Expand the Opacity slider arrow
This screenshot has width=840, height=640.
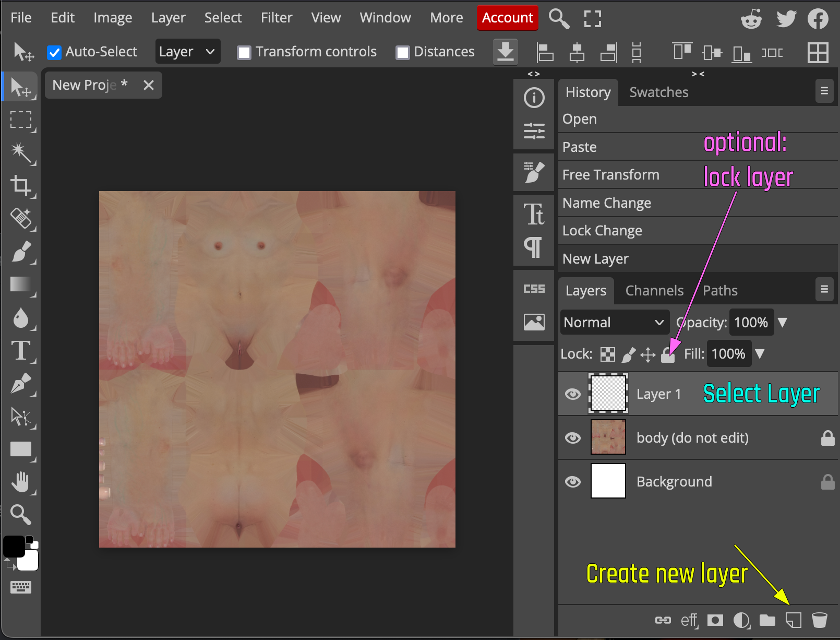point(782,323)
